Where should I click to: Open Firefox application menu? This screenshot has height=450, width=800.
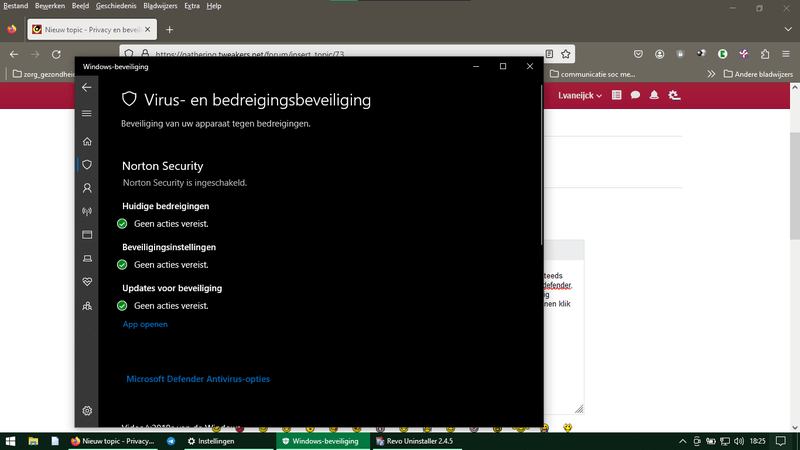pyautogui.click(x=786, y=54)
